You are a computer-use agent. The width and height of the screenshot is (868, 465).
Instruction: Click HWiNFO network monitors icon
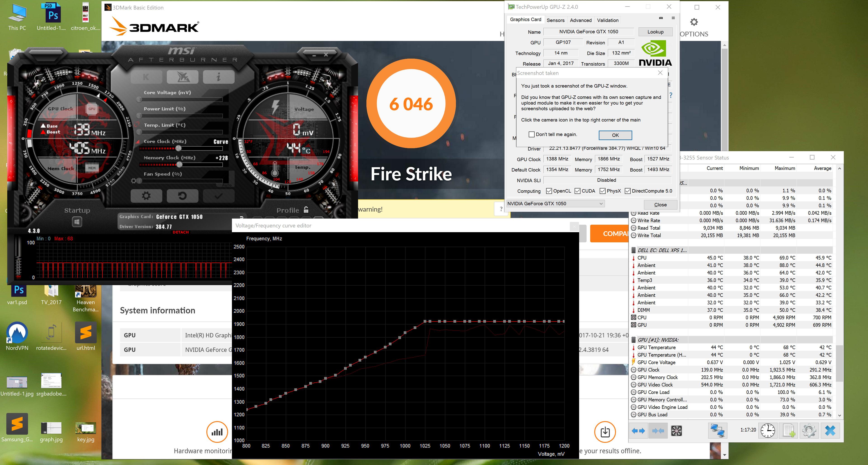tap(717, 431)
